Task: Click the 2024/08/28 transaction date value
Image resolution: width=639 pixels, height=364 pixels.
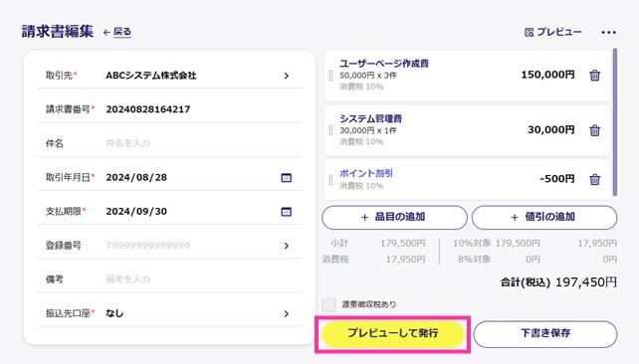Action: 136,177
